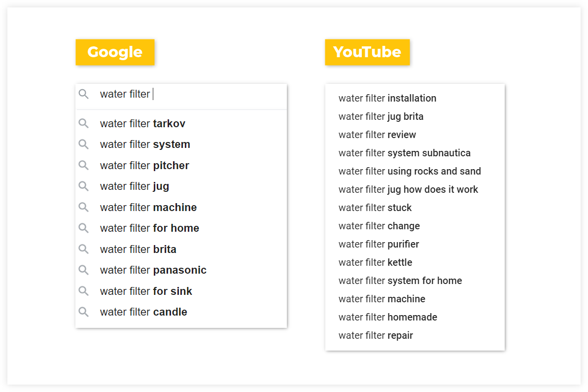Click the search icon beside 'water filter pitcher'
Screen dimensions: 588x392
click(84, 165)
